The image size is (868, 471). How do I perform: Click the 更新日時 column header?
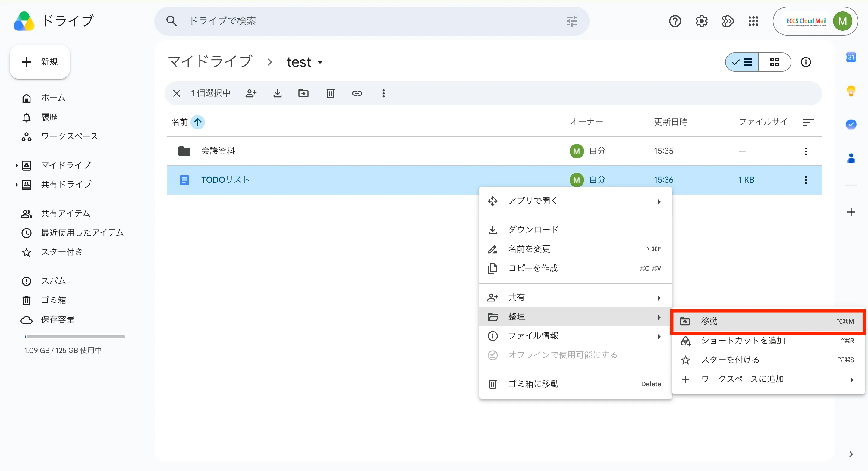point(671,122)
